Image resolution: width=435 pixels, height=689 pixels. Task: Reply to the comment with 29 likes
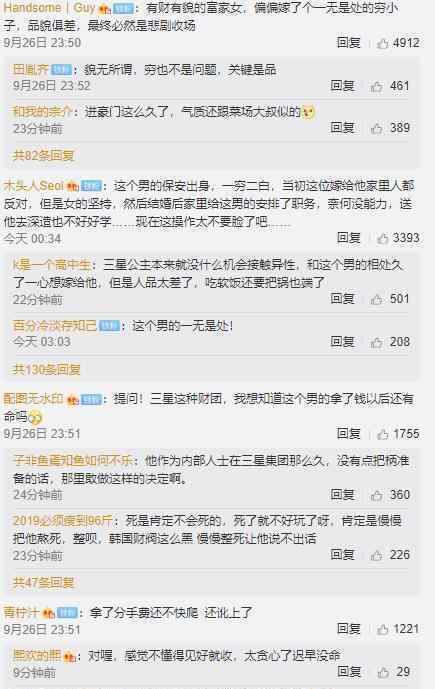tap(349, 672)
